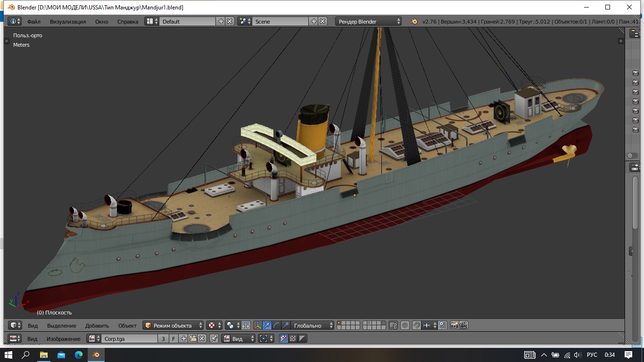This screenshot has height=362, width=644.
Task: Open the Добавить menu in viewport header
Action: (97, 325)
